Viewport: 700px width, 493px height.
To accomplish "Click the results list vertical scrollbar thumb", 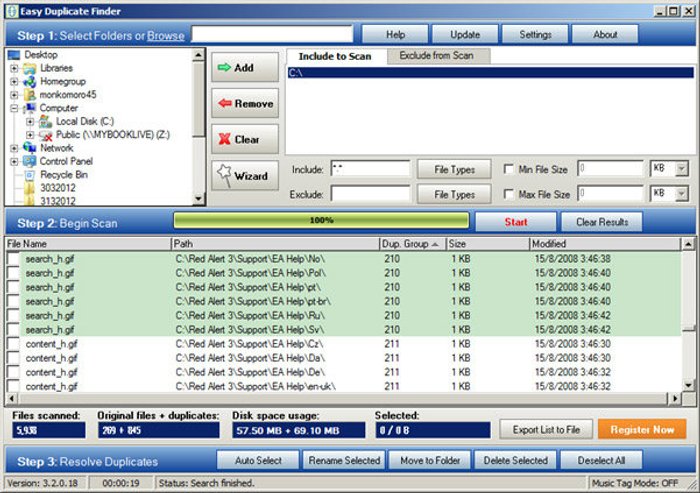I will [688, 329].
